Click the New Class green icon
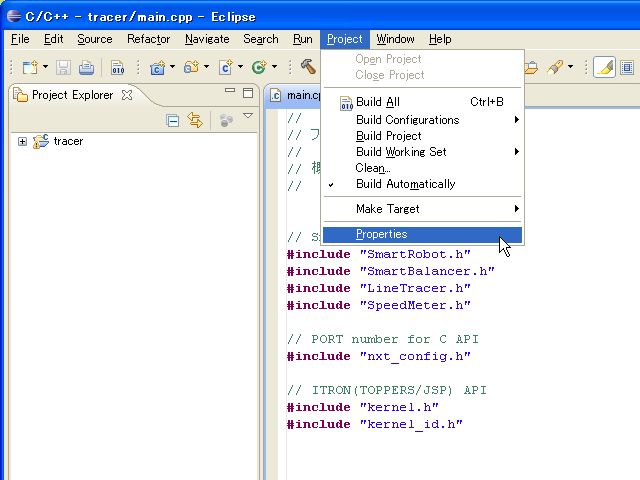This screenshot has height=480, width=640. (259, 67)
